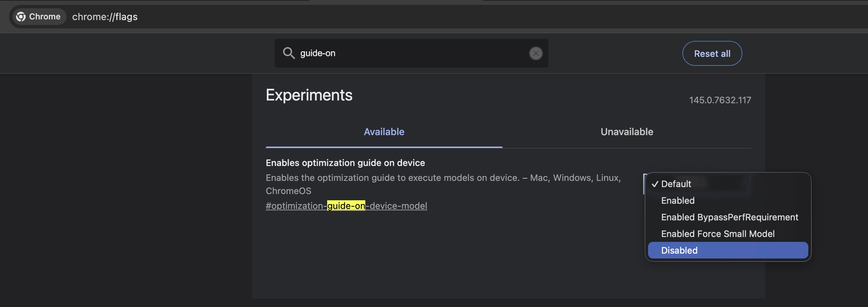This screenshot has height=307, width=868.
Task: Pick Enabled BypassPerfRequirement option
Action: click(x=729, y=217)
